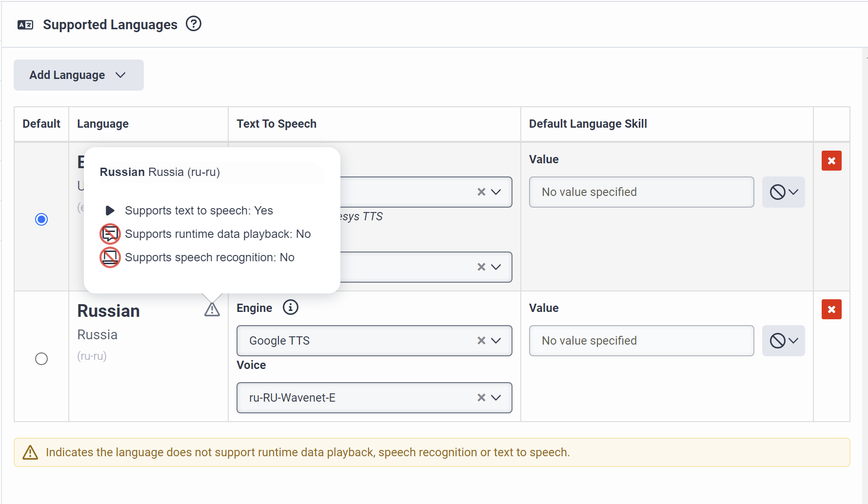Screen dimensions: 868x504
Task: Expand the Google TTS engine dropdown
Action: [x=496, y=341]
